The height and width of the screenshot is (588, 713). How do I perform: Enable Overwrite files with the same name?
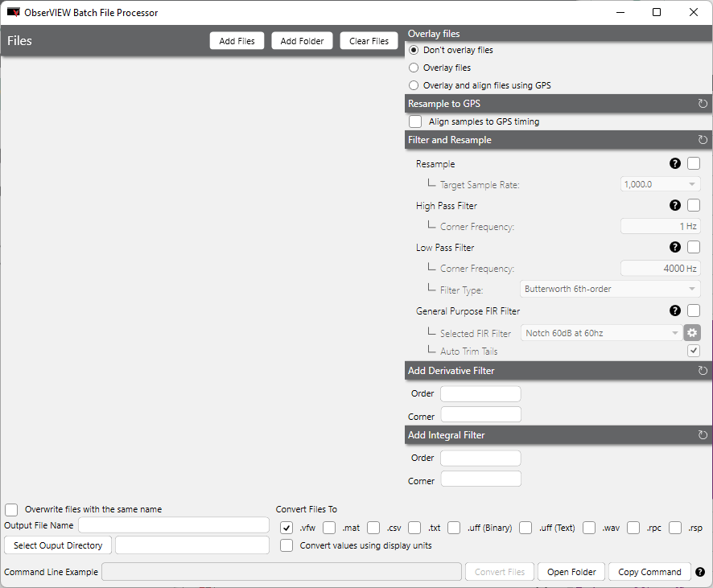(x=11, y=509)
